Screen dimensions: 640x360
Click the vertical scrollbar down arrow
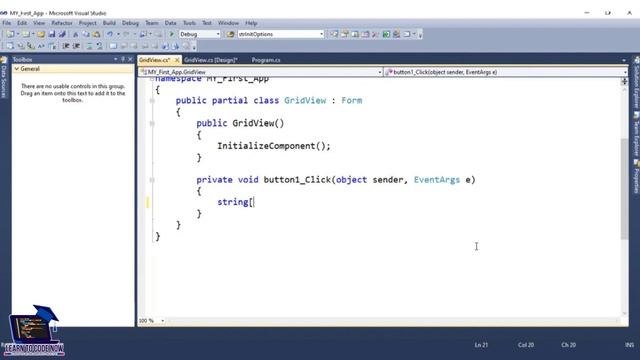coord(624,313)
